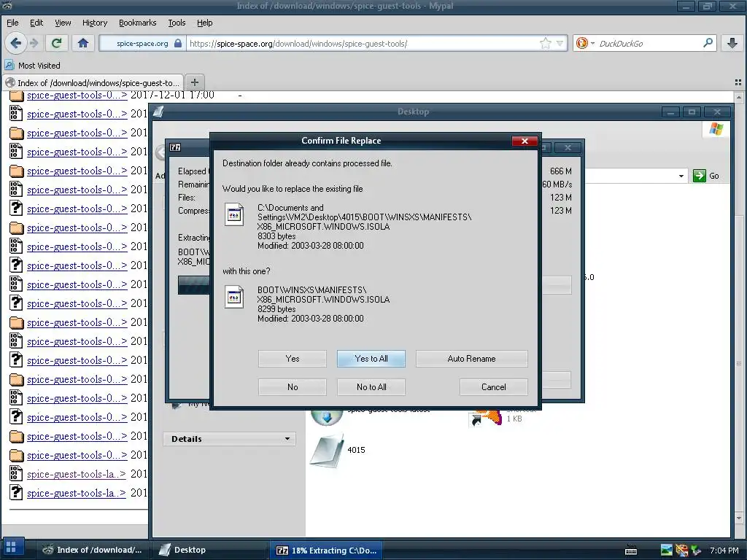Expand the Desktop window address dropdown
The image size is (747, 560).
point(681,176)
